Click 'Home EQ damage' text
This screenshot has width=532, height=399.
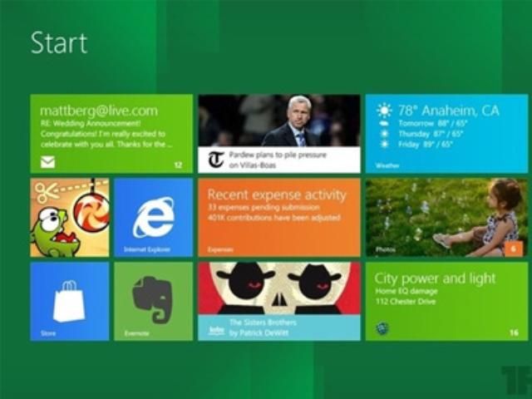click(x=406, y=291)
